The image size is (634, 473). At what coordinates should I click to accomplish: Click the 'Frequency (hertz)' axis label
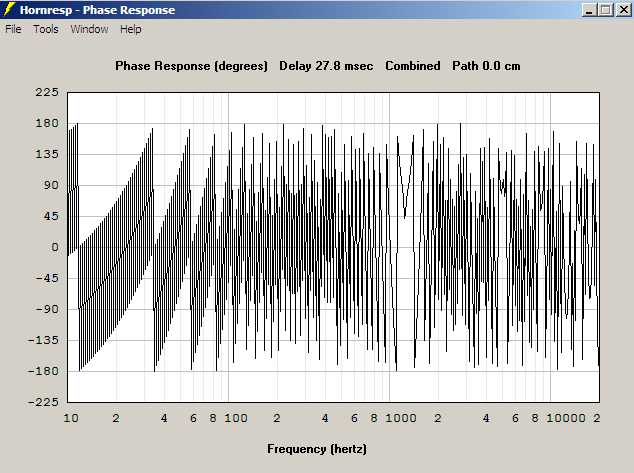(x=317, y=449)
